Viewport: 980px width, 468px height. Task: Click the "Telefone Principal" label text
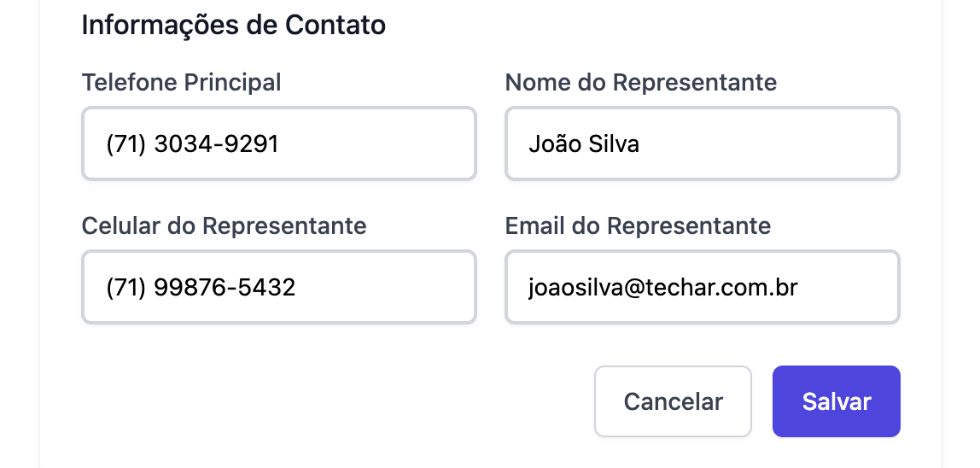[181, 83]
